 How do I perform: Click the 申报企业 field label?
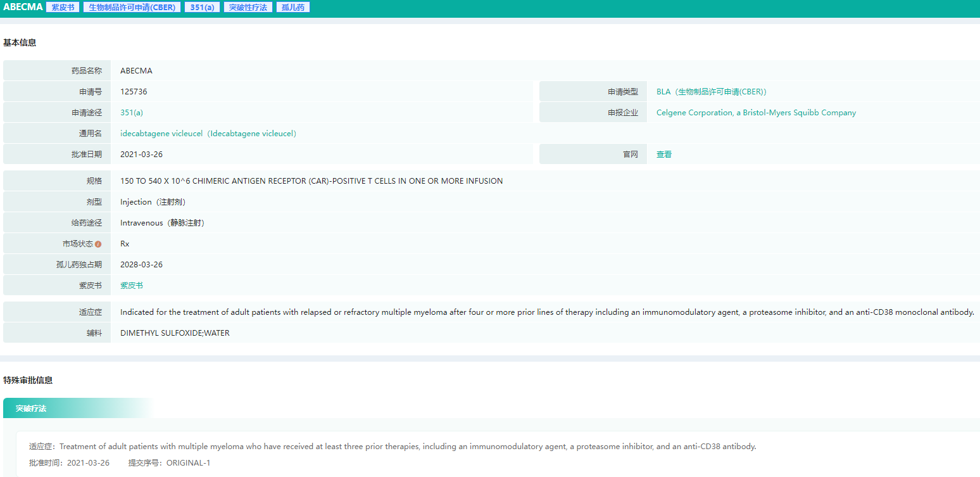(623, 113)
